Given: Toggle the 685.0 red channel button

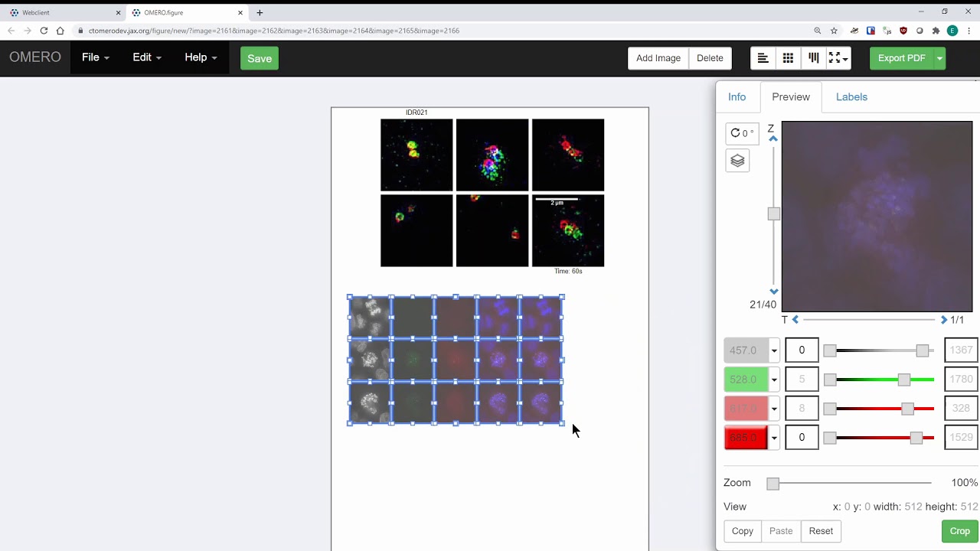Looking at the screenshot, I should (x=746, y=438).
